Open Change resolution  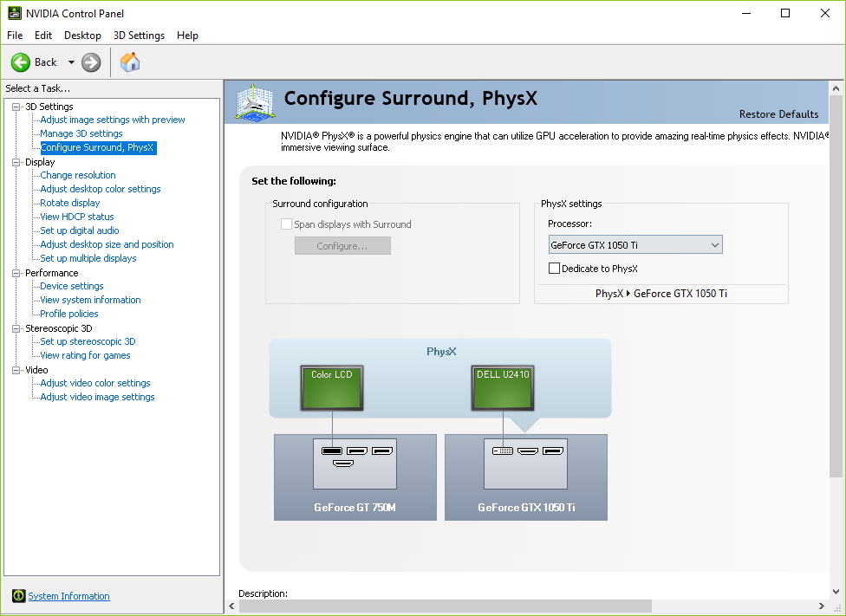(78, 175)
